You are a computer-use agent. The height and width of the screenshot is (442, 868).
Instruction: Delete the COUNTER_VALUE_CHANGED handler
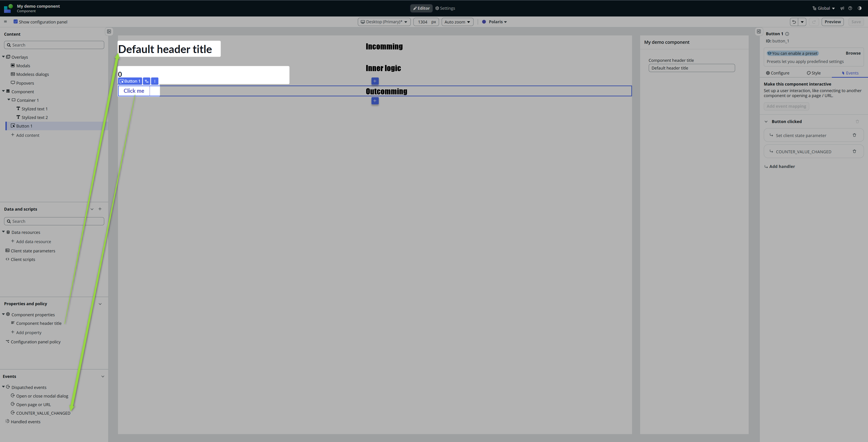tap(854, 151)
